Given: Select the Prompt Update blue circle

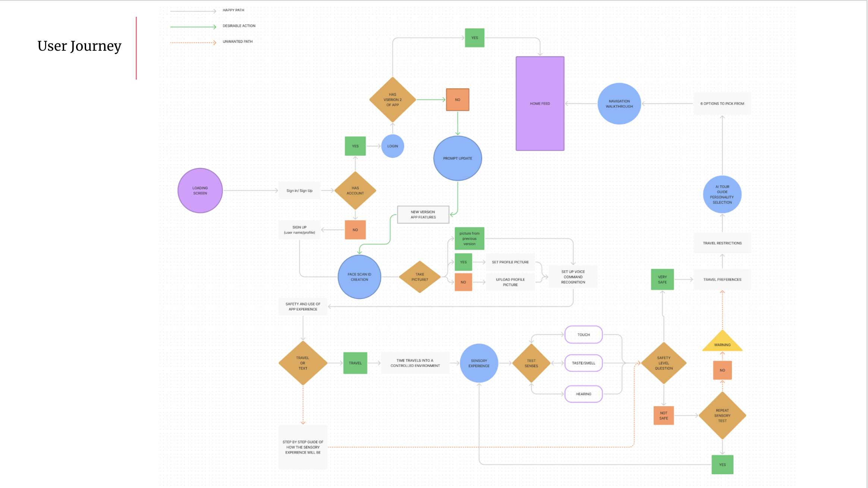Looking at the screenshot, I should [x=457, y=158].
